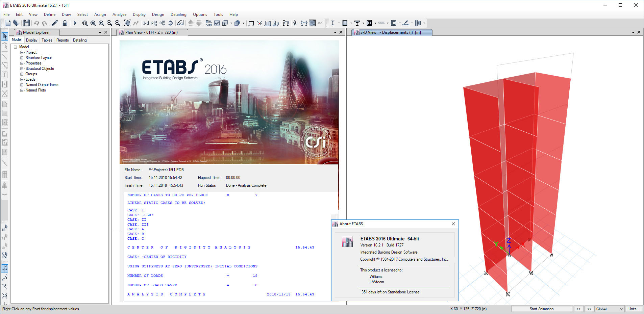The height and width of the screenshot is (314, 644).
Task: Click the 'all' select-all icon in left toolbar
Action: click(5, 229)
